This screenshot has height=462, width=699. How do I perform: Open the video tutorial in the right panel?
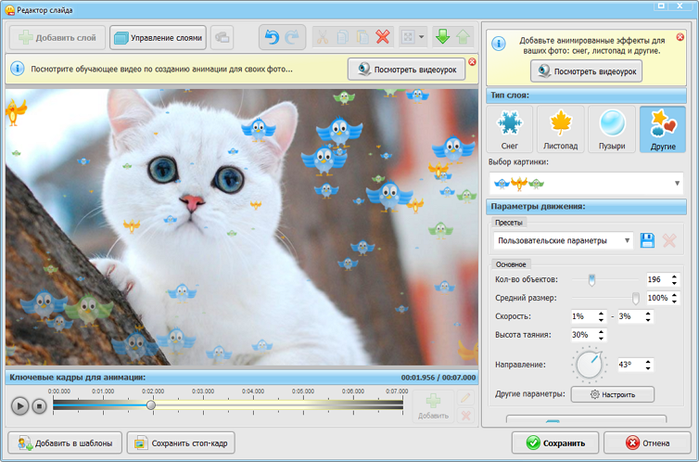click(x=586, y=71)
